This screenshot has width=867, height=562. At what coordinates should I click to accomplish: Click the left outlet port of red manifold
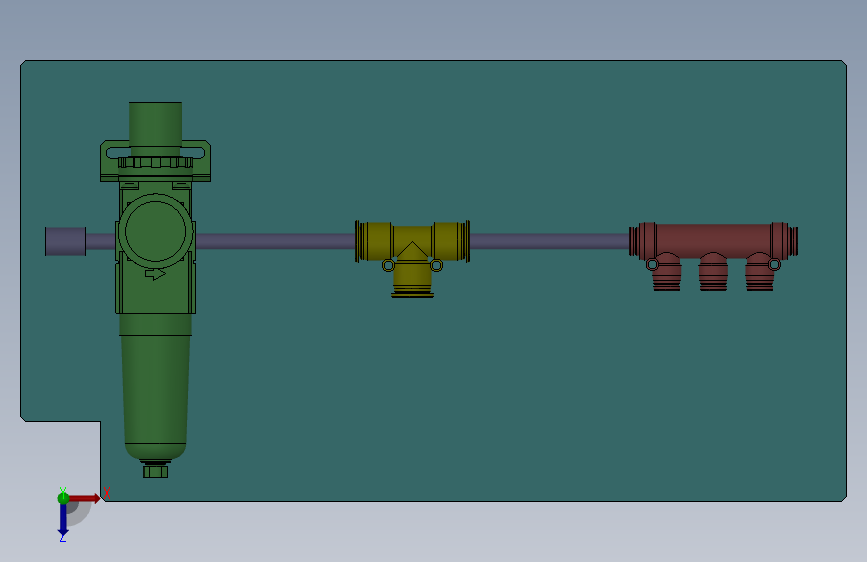tap(666, 273)
